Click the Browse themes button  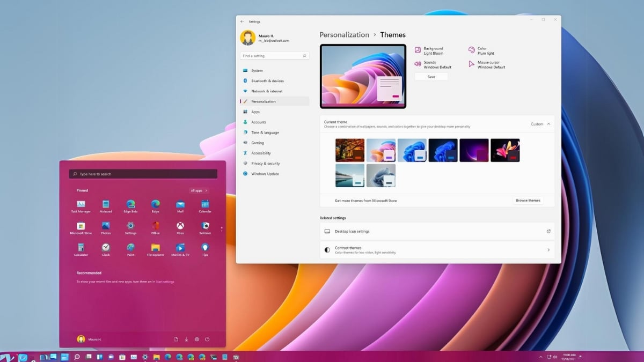[x=528, y=201]
